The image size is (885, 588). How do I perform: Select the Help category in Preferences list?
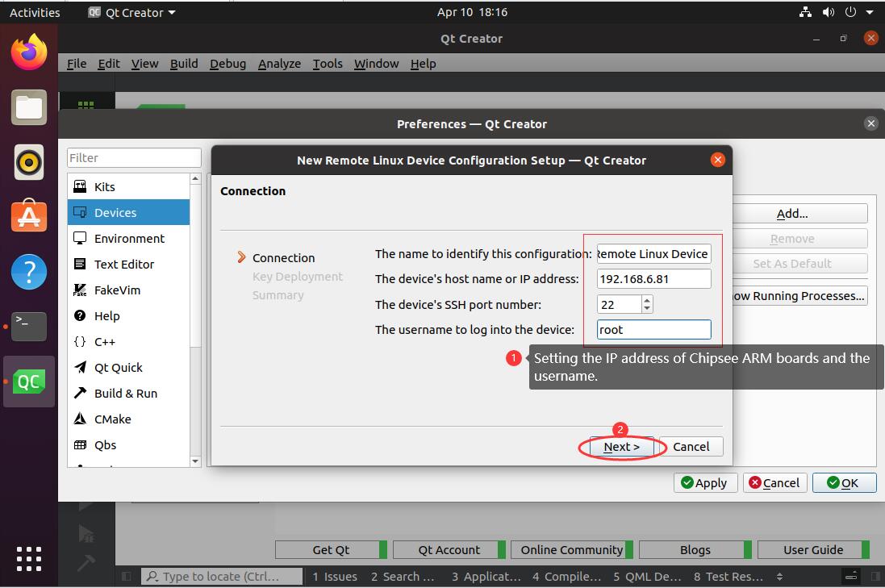coord(129,316)
